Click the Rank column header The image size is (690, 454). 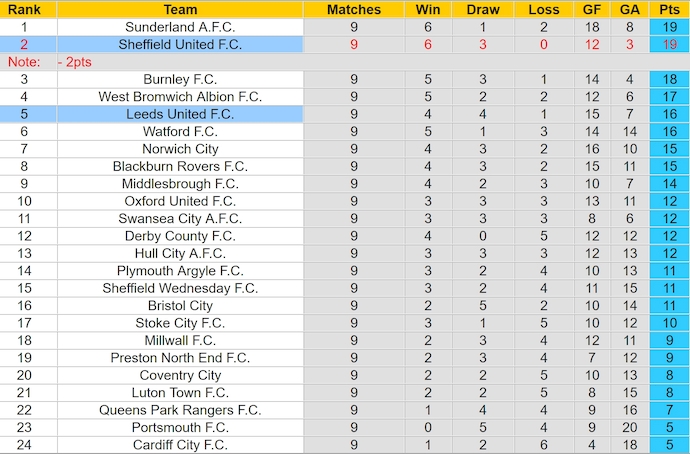[24, 9]
